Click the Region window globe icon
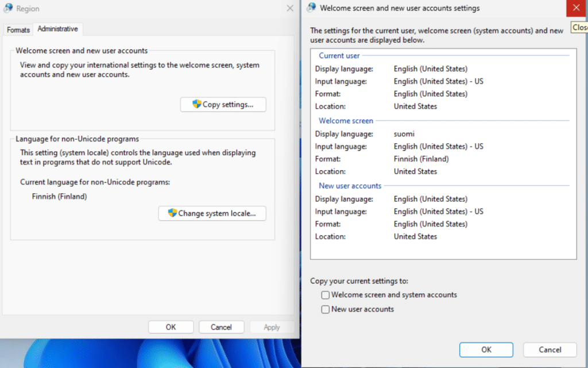The width and height of the screenshot is (588, 368). coord(8,8)
